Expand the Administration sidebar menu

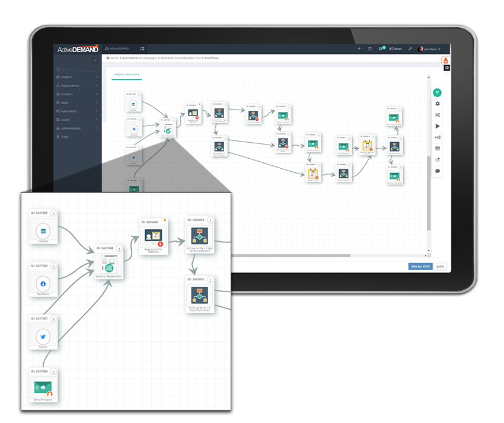(x=77, y=128)
